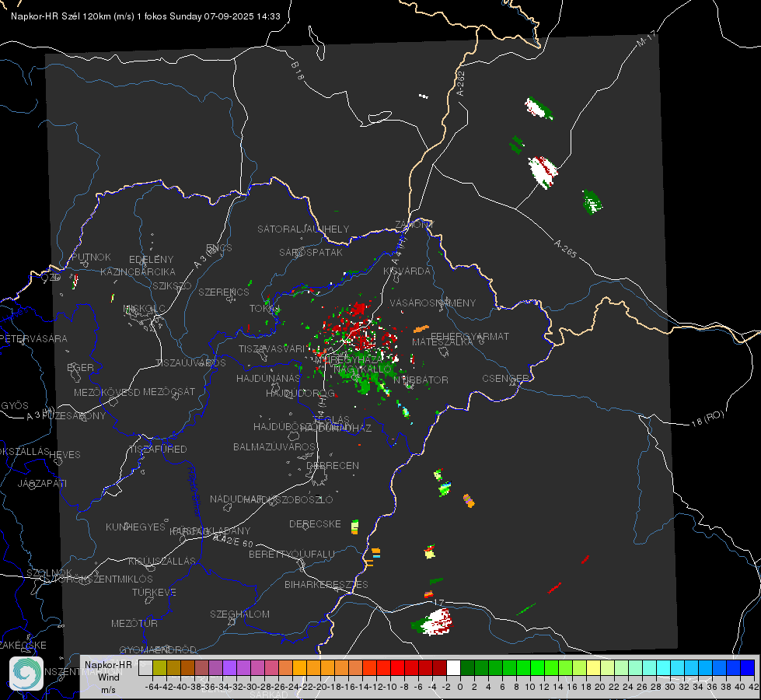The image size is (761, 700).
Task: Click the FEHÉRGYARMAT label
Action: click(x=470, y=336)
